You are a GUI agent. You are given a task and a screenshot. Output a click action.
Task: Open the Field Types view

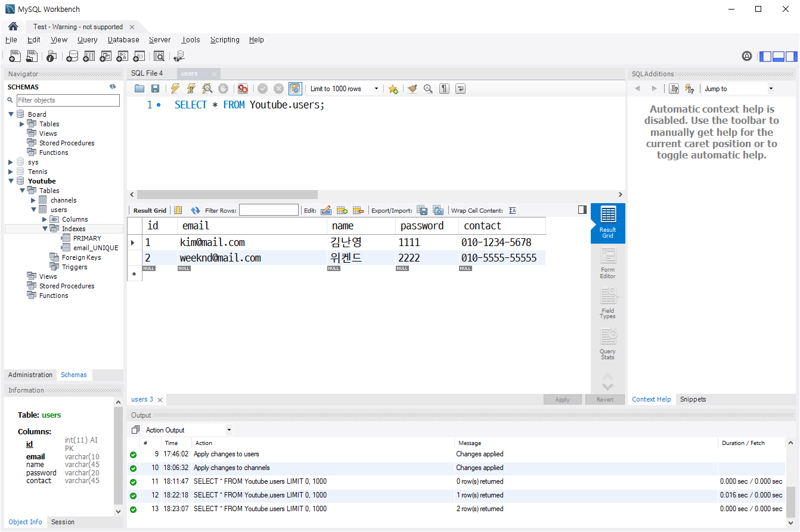[x=607, y=303]
